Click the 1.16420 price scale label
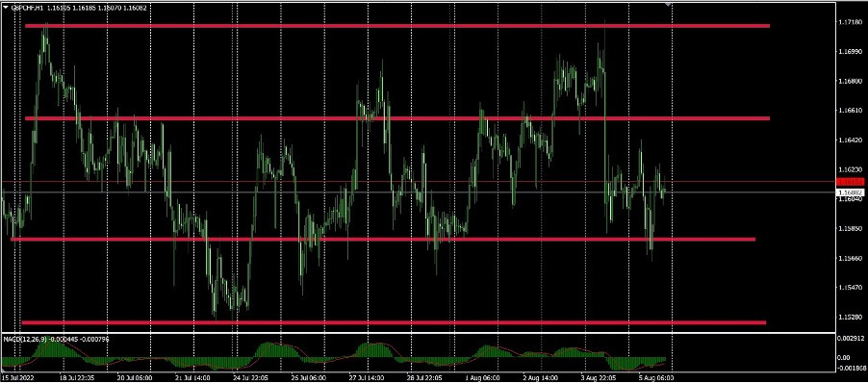 pos(851,140)
